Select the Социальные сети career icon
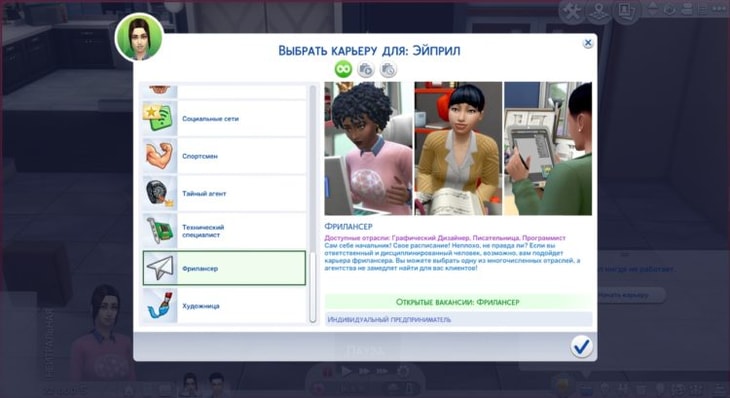The image size is (730, 398). 160,119
